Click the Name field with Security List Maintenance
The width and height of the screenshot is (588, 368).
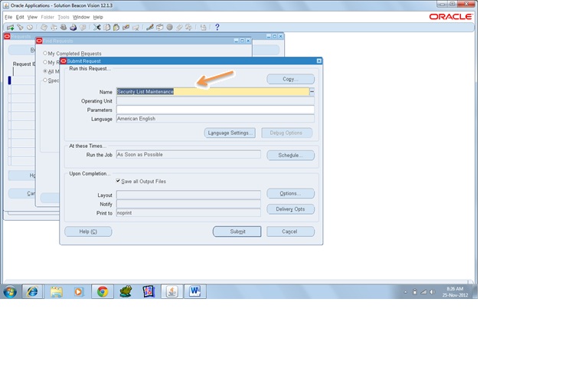(x=213, y=92)
